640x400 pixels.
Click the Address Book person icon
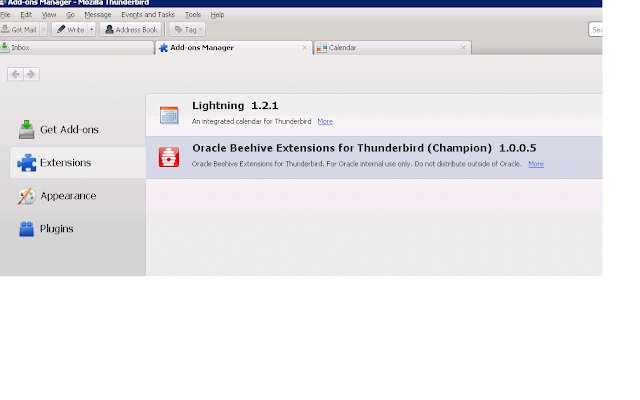pyautogui.click(x=109, y=29)
